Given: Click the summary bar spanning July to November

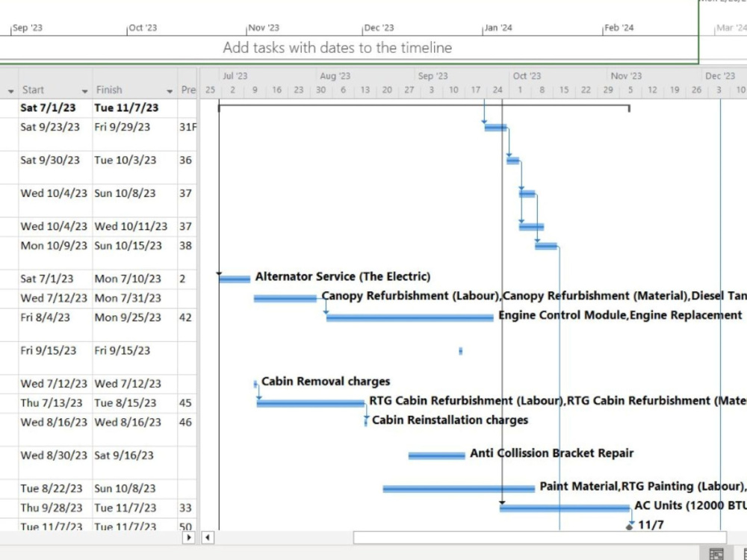Looking at the screenshot, I should [424, 108].
